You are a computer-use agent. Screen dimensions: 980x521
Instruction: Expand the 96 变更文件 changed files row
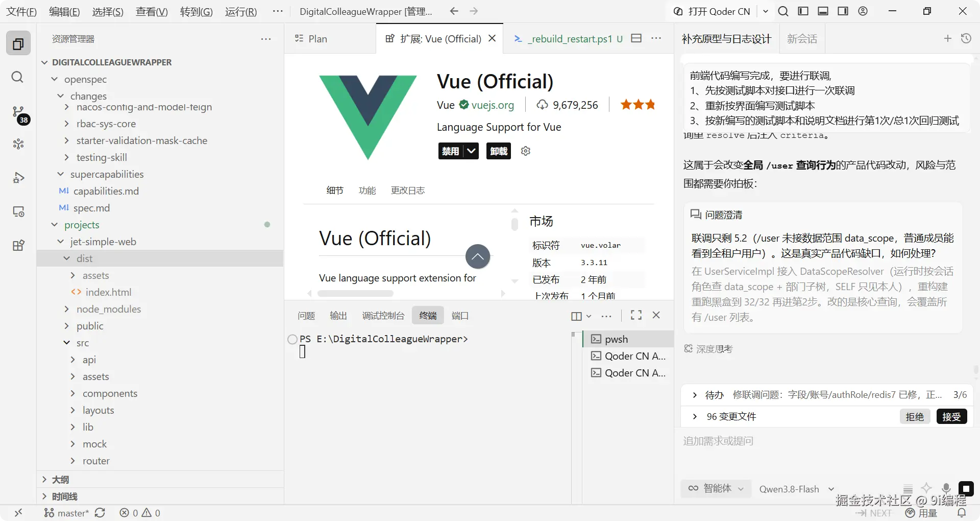695,417
